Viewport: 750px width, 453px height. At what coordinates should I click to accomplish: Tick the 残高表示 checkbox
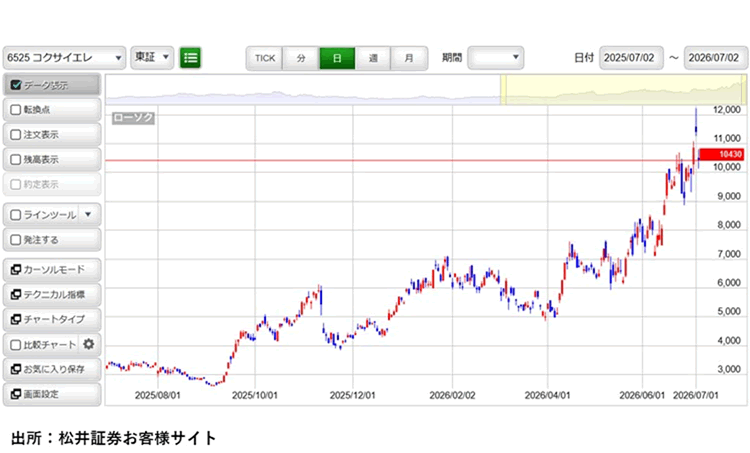16,159
